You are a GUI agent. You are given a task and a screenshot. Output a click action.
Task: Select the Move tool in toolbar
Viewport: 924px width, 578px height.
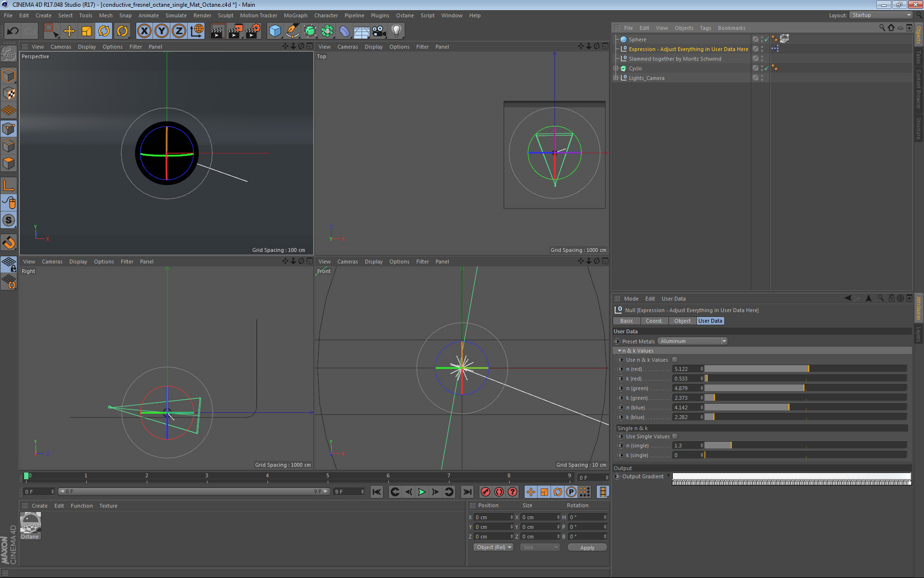[69, 31]
